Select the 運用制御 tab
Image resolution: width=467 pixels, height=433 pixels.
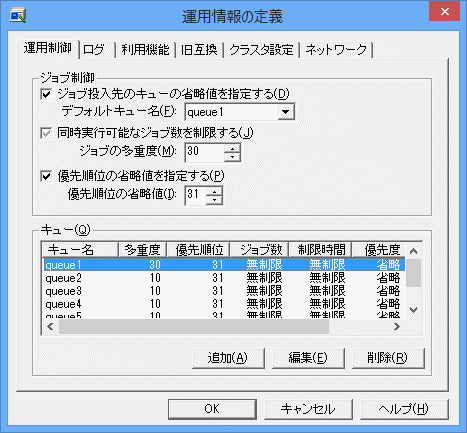pyautogui.click(x=47, y=48)
